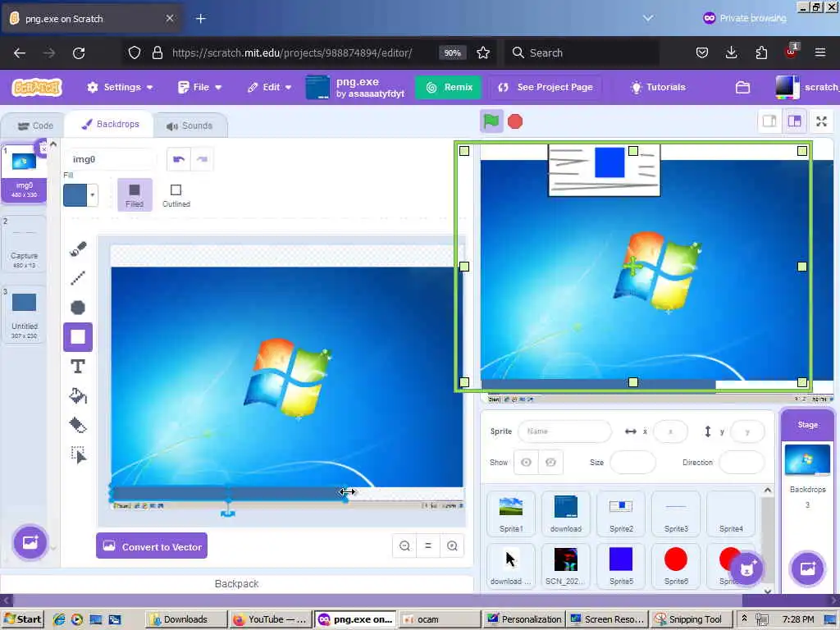Click the green flag to run project
The height and width of the screenshot is (630, 840).
(491, 121)
